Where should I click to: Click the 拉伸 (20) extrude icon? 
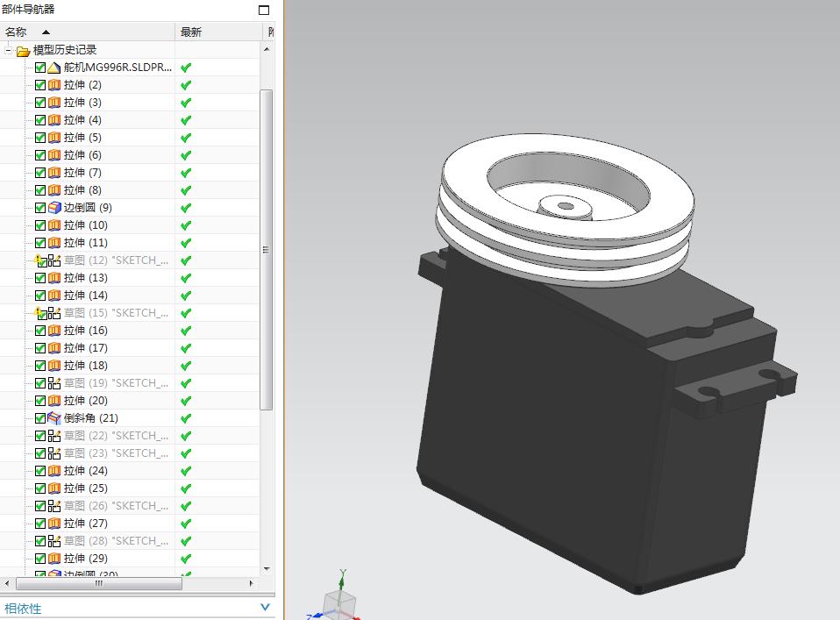[x=54, y=400]
